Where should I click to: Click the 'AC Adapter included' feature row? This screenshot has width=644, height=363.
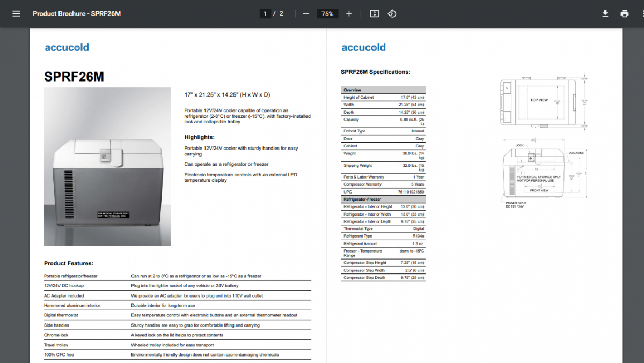tap(178, 295)
